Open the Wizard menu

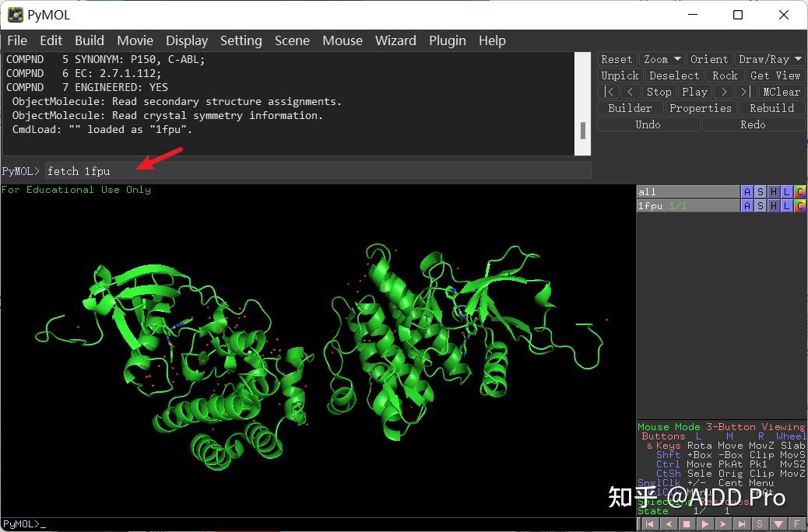click(395, 40)
